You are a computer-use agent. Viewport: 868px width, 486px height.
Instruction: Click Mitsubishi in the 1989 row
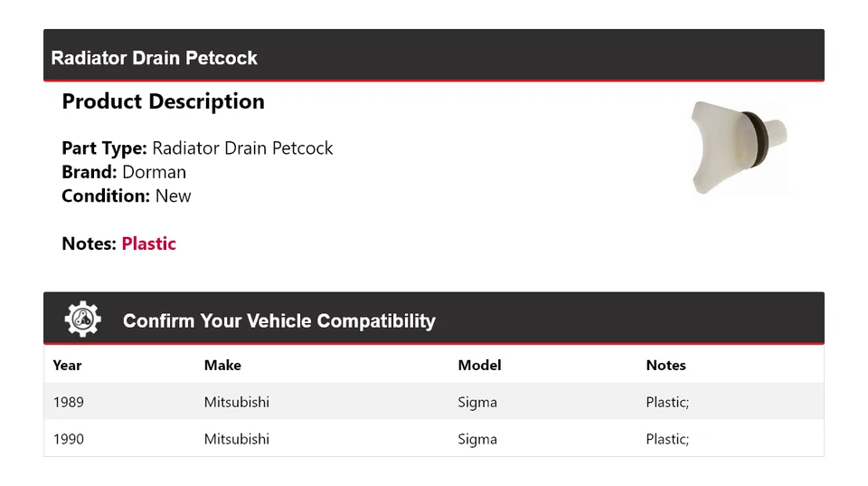[x=236, y=402]
